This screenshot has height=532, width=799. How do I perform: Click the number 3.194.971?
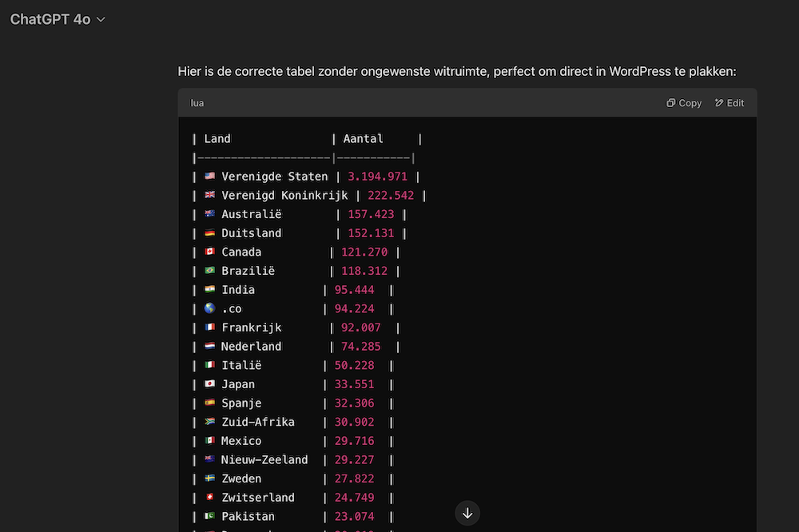coord(377,177)
